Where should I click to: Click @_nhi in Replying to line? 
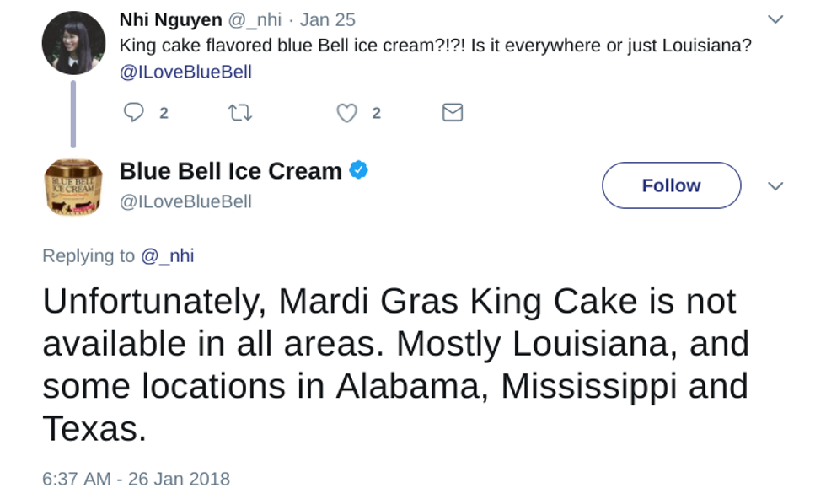(x=167, y=255)
